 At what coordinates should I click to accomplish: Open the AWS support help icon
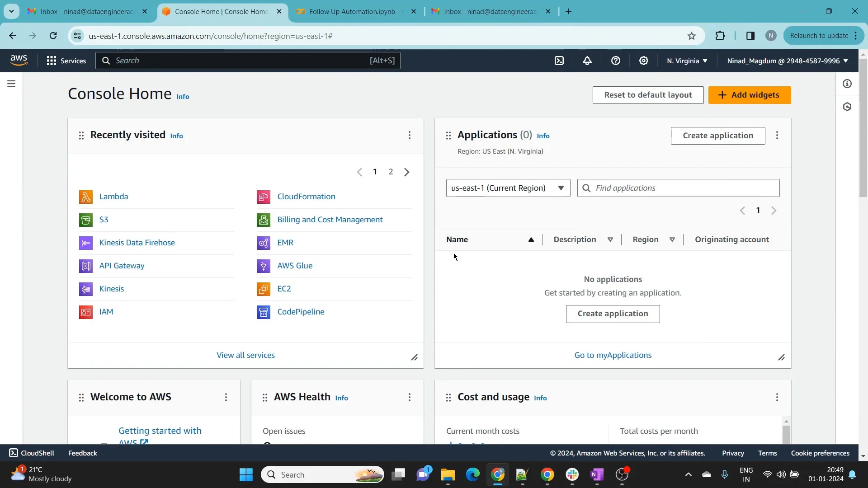[616, 61]
